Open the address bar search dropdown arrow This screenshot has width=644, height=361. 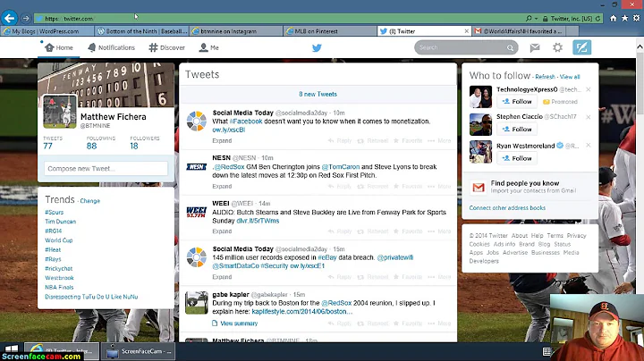pos(536,19)
